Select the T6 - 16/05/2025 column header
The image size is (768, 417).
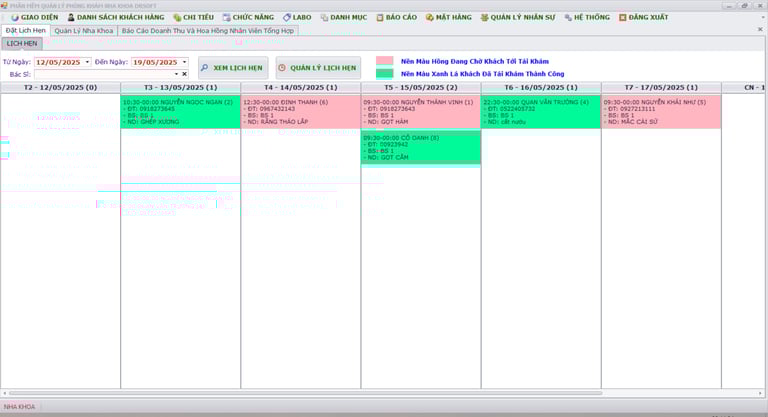pos(541,87)
